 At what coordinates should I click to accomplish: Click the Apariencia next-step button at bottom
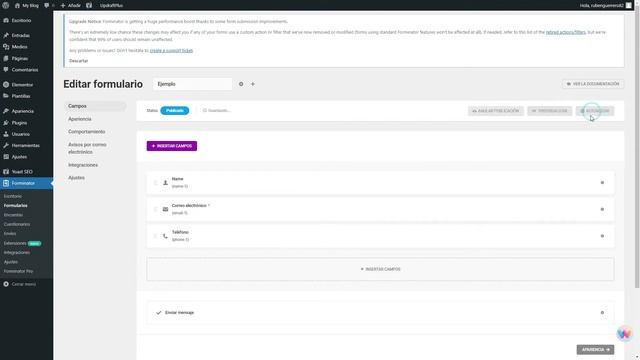pos(595,350)
